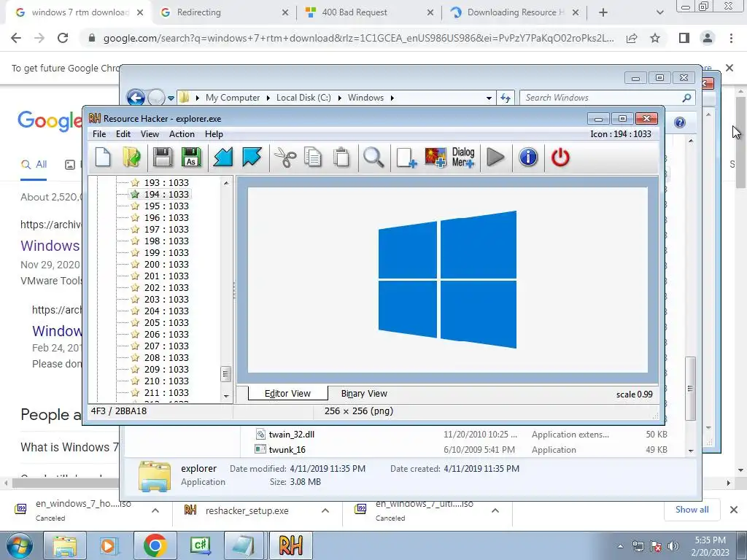Click the Copy pages icon
The width and height of the screenshot is (747, 560).
(x=313, y=157)
